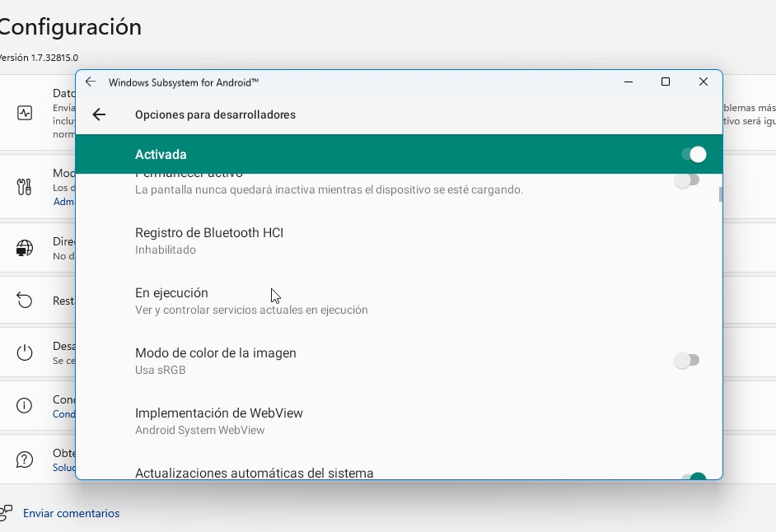Click the title bar back arrow of Windows Subsystem for Android

click(x=91, y=82)
